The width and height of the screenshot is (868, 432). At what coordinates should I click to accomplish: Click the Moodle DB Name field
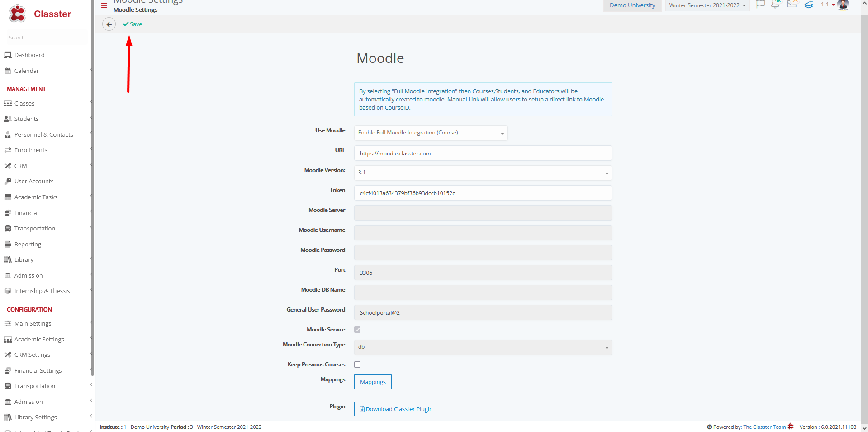coord(483,293)
